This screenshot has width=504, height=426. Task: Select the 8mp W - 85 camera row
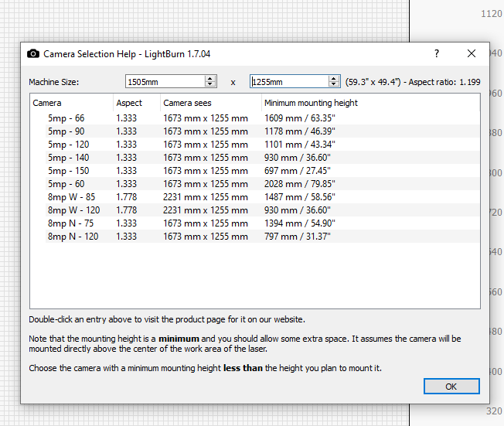[x=262, y=196]
